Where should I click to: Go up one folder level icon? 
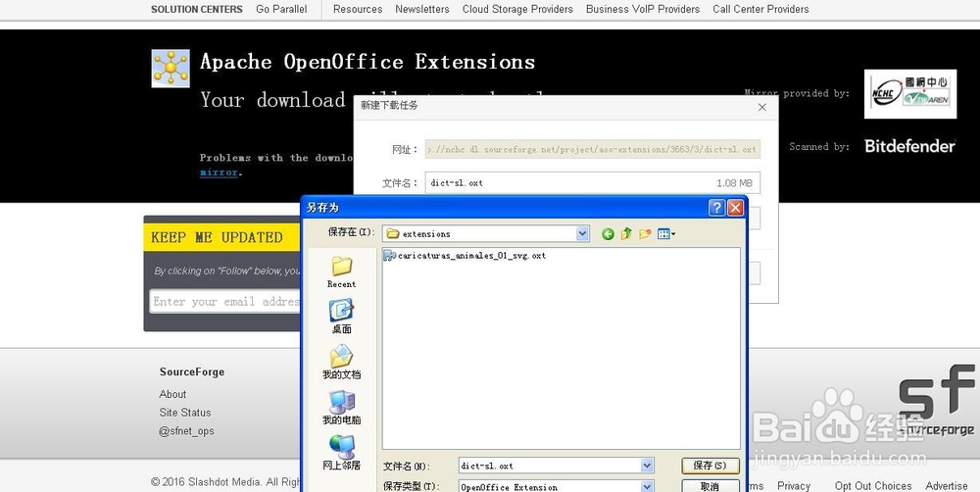click(x=626, y=234)
